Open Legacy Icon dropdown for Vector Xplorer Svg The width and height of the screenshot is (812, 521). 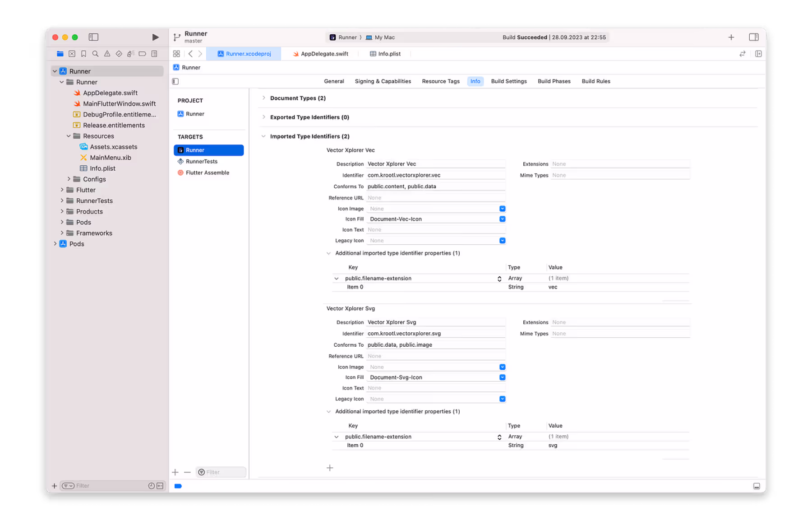coord(502,399)
